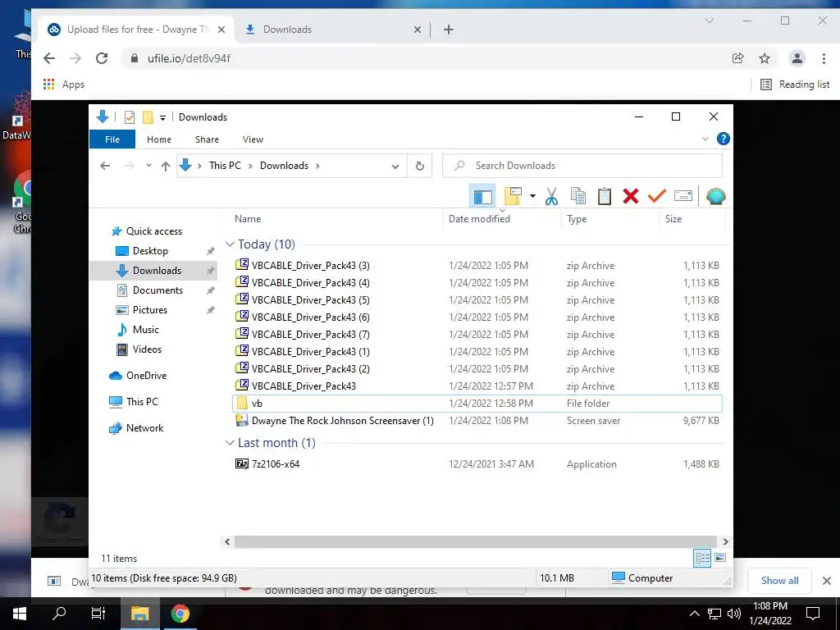Click the folder views toolbar icon

(x=514, y=196)
